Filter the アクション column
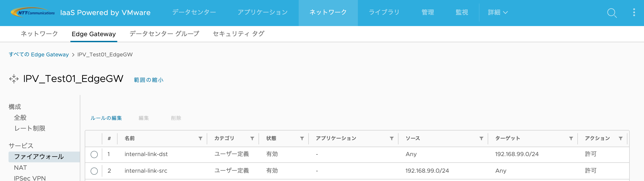 621,138
